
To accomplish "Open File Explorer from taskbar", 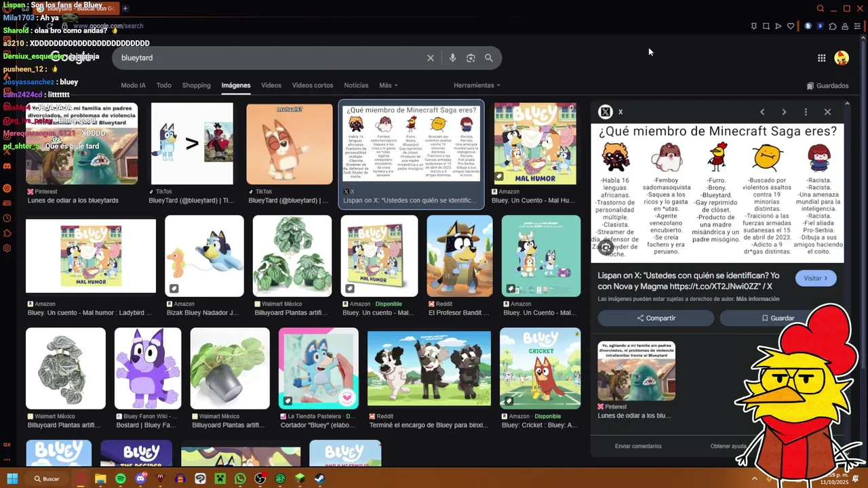I will pos(100,479).
